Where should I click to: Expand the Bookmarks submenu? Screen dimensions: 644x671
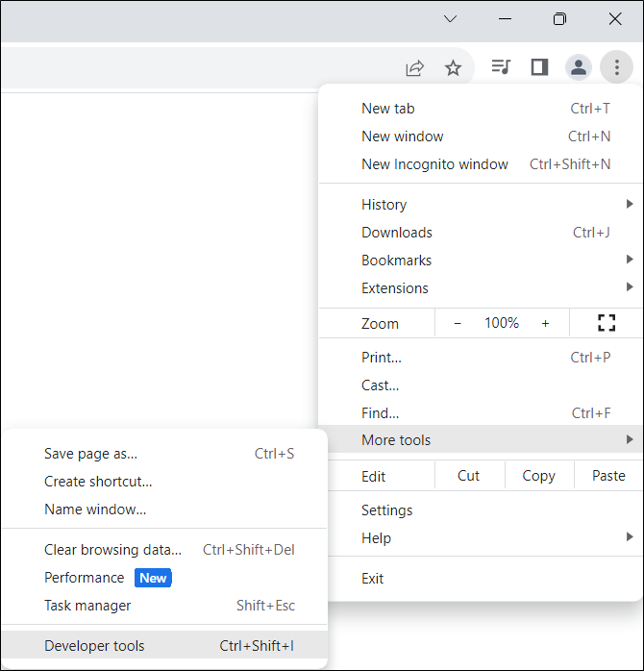[481, 260]
